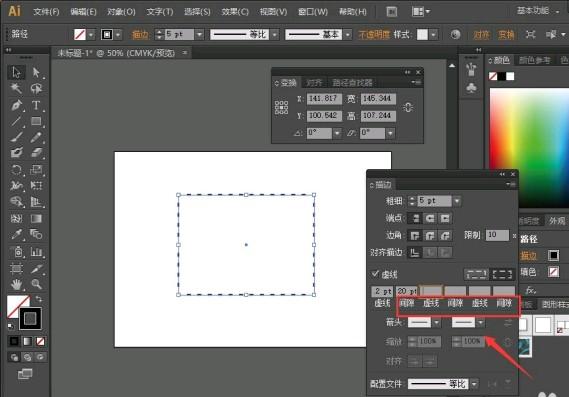569x397 pixels.
Task: Uncheck the 虚线 dashed line checkbox
Action: [375, 274]
